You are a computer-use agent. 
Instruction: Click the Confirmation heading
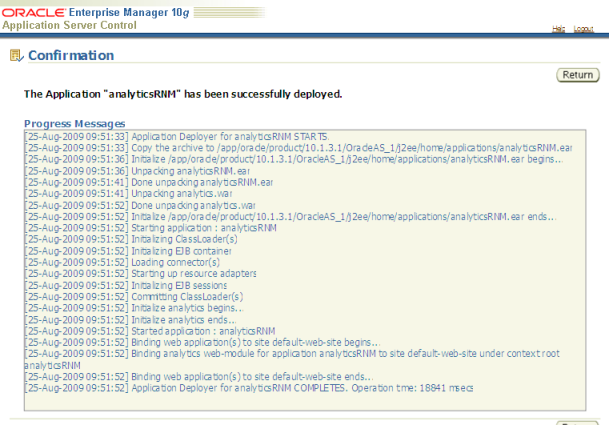coord(71,55)
